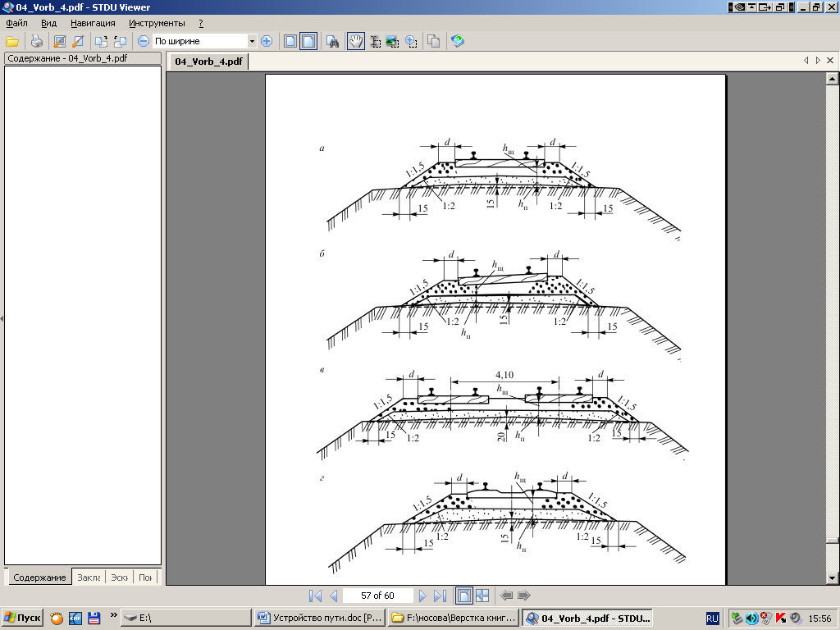
Task: Expand quick launch chevron in taskbar
Action: pyautogui.click(x=113, y=614)
